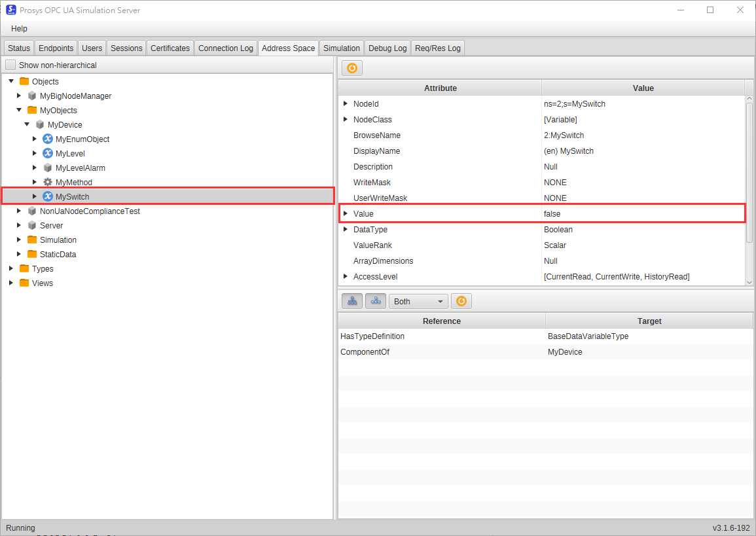Viewport: 756px width, 536px height.
Task: Click the MyLevelAlarm object cube icon
Action: [x=48, y=168]
